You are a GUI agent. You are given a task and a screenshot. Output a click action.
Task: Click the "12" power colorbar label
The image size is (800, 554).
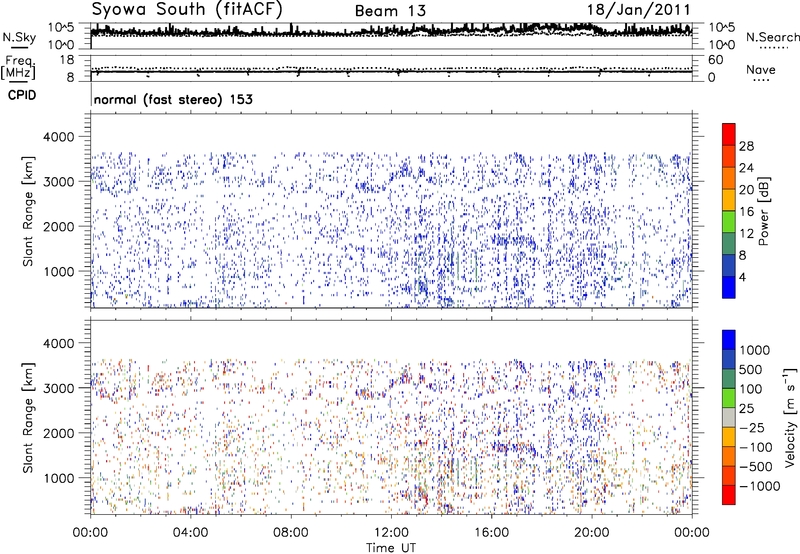click(746, 234)
